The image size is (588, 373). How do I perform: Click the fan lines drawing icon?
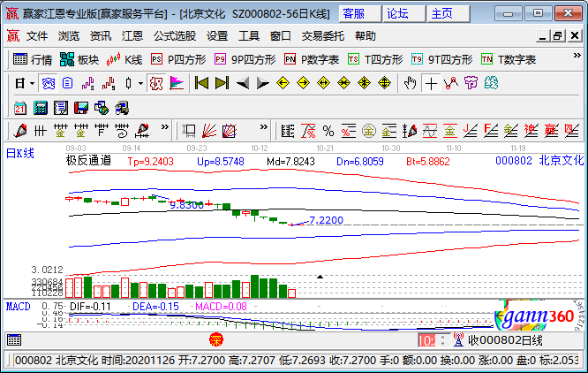[209, 131]
